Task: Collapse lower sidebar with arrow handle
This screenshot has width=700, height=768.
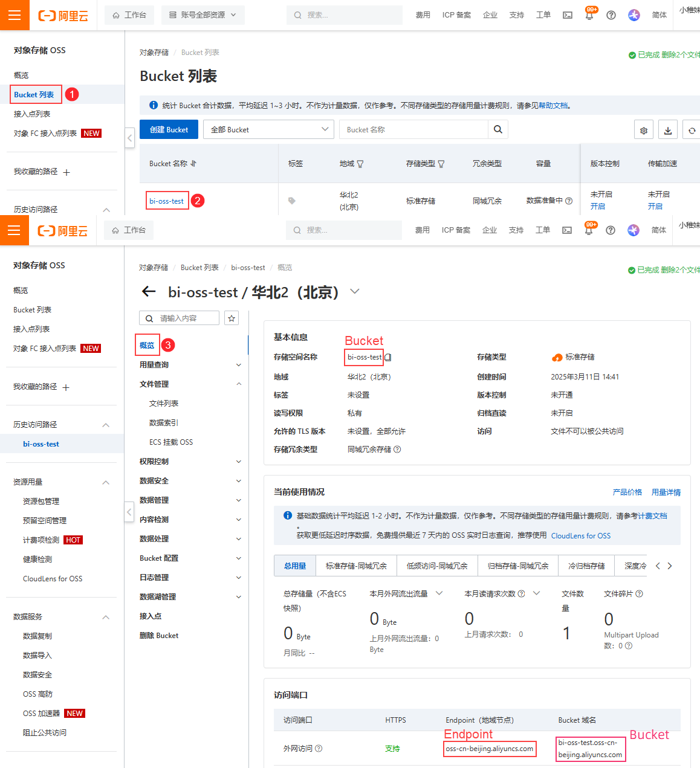Action: click(x=129, y=512)
